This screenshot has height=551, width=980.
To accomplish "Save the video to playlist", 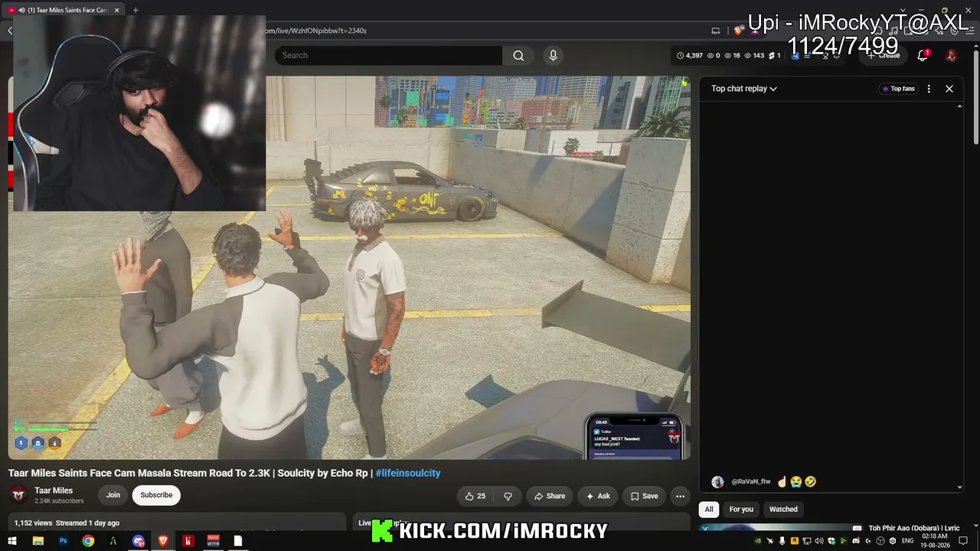I will tap(644, 496).
